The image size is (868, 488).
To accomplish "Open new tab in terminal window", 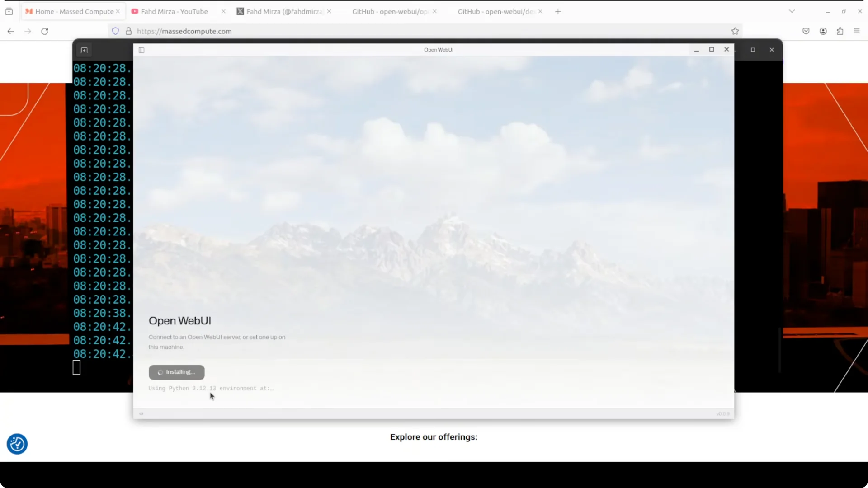I will coord(84,50).
